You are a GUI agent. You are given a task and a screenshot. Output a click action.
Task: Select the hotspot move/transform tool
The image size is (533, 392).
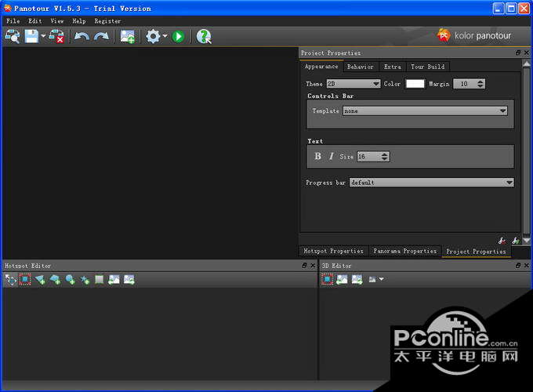tap(10, 280)
